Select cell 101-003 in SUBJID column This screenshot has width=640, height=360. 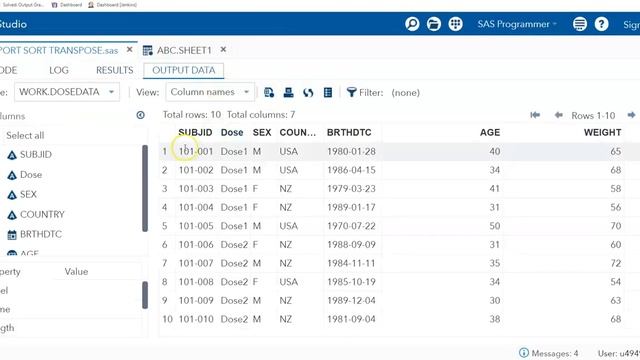[196, 189]
